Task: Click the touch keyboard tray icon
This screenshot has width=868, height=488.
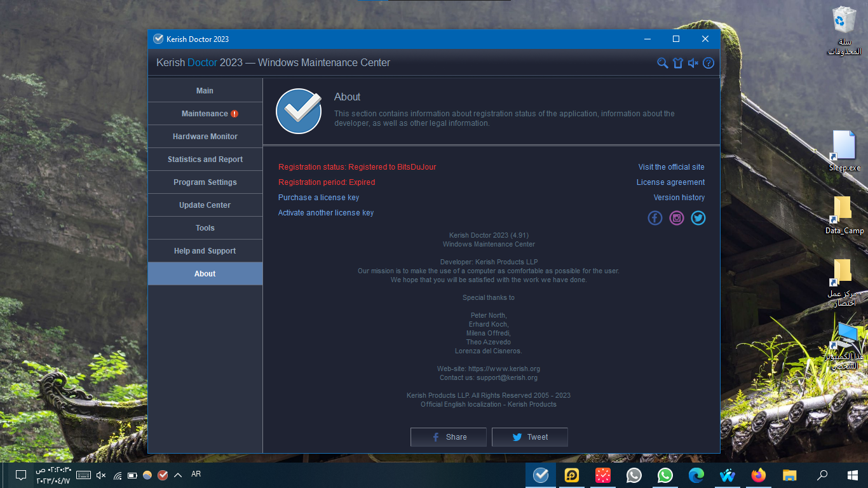Action: [x=83, y=475]
